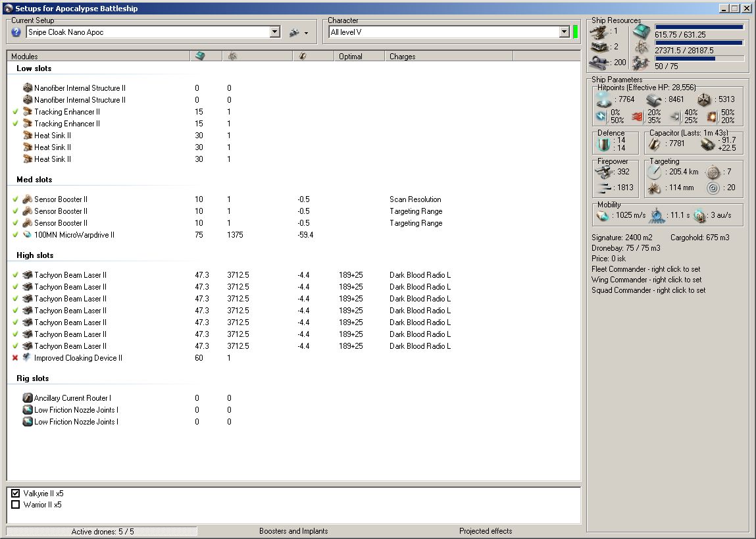The width and height of the screenshot is (756, 539).
Task: Toggle the last Tachyon Beam Laser II checkmark
Action: 15,346
